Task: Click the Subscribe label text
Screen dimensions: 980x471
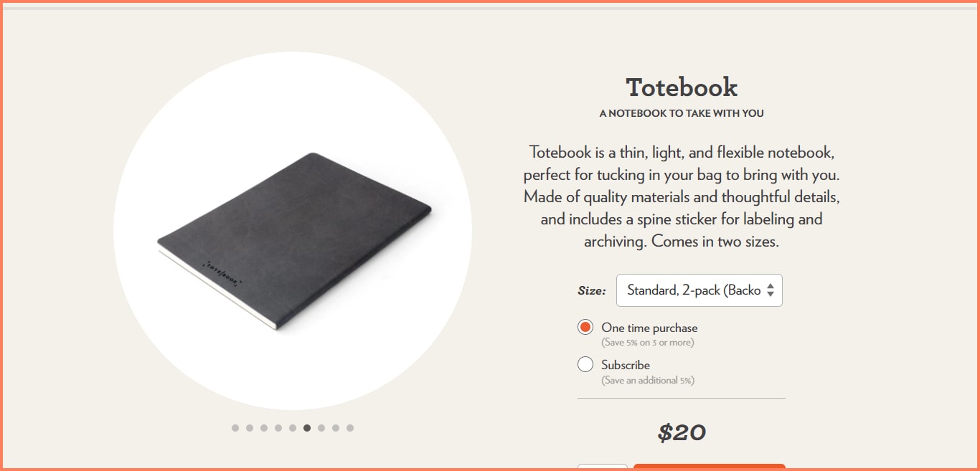Action: [626, 365]
